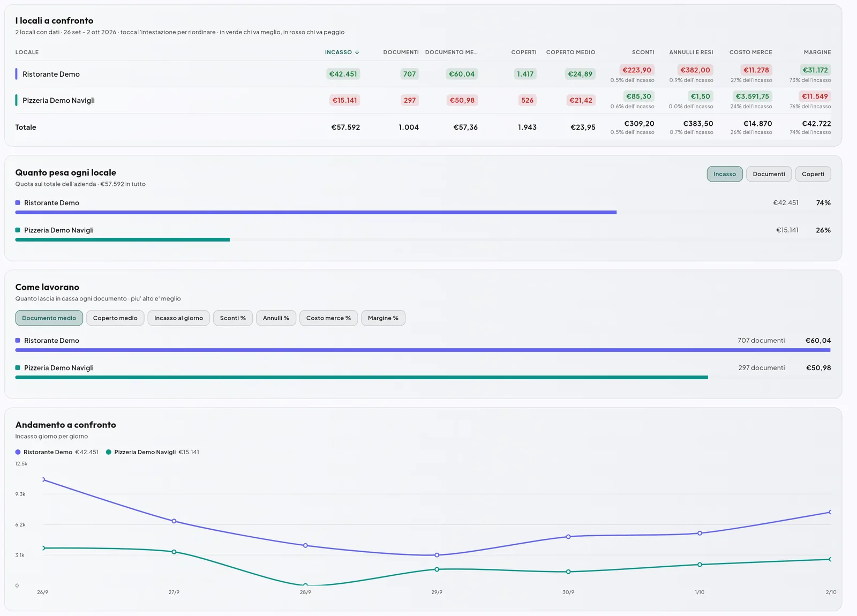Click the €31.172 margine badge
Viewport: 857px width, 616px height.
point(815,70)
